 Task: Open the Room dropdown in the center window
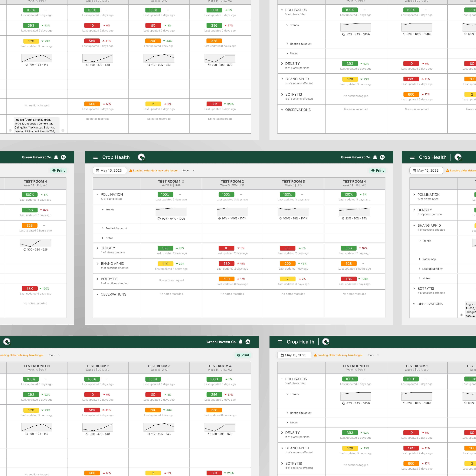tap(188, 170)
